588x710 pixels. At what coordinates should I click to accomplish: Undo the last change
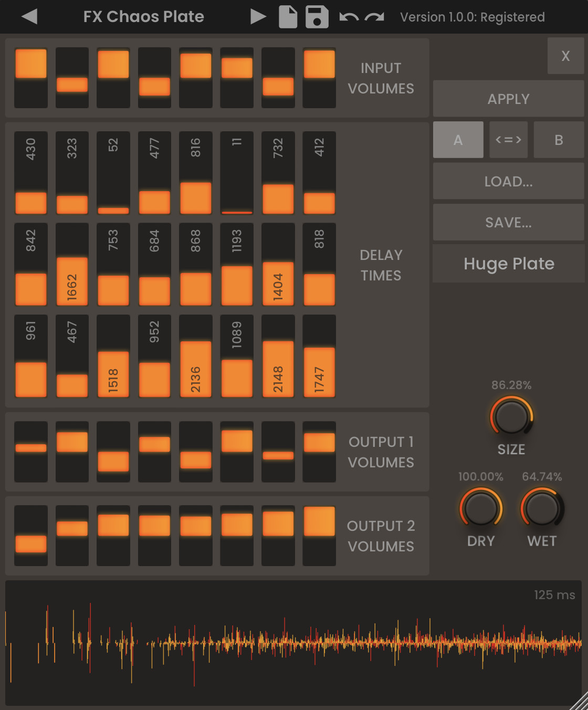[x=349, y=16]
